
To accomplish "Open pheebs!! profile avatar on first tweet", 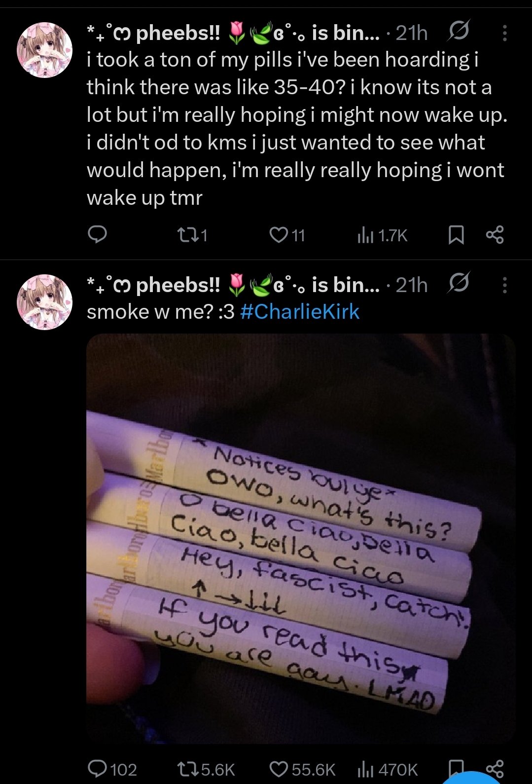I will click(45, 50).
